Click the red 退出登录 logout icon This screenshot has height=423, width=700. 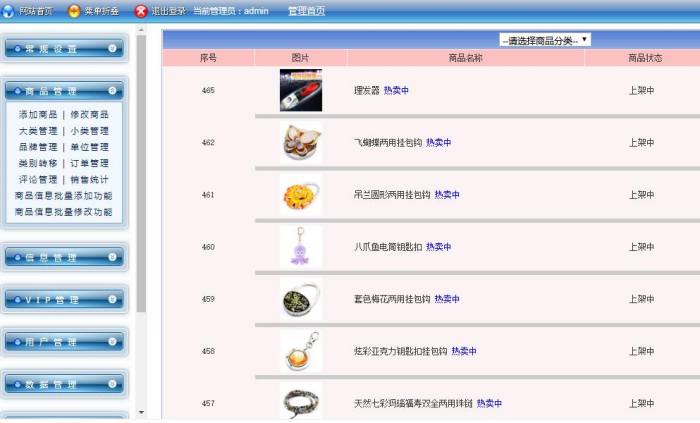pyautogui.click(x=141, y=11)
